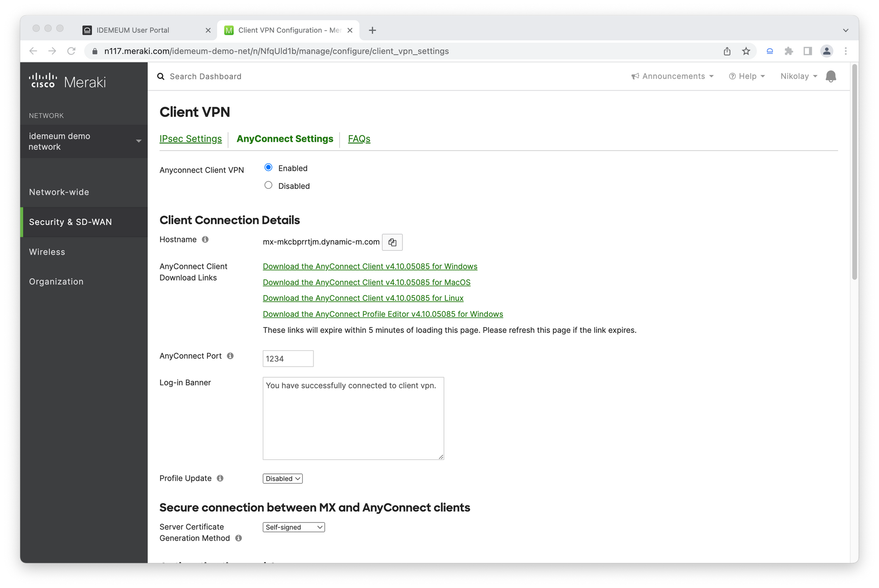Open the Server Certificate Self-signed dropdown

click(x=294, y=527)
